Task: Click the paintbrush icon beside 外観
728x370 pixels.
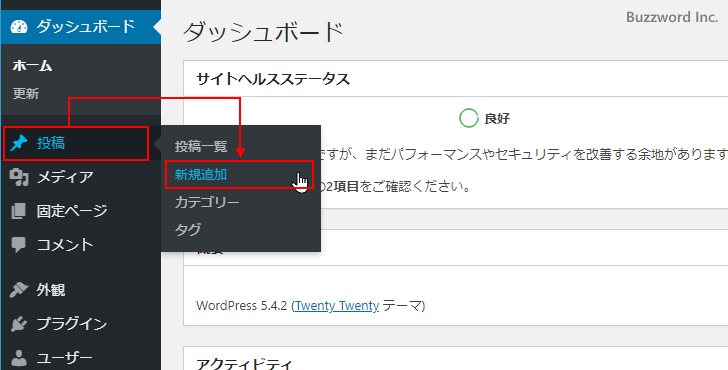Action: [19, 290]
